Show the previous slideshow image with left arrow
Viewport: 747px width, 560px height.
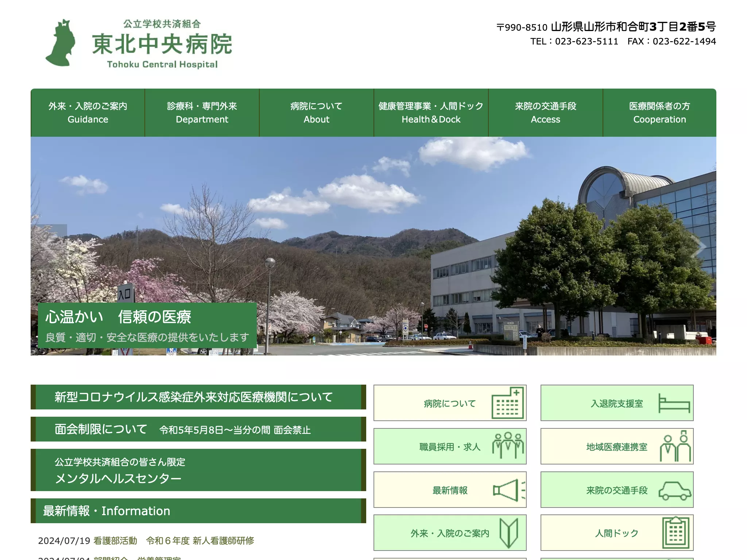click(x=49, y=246)
